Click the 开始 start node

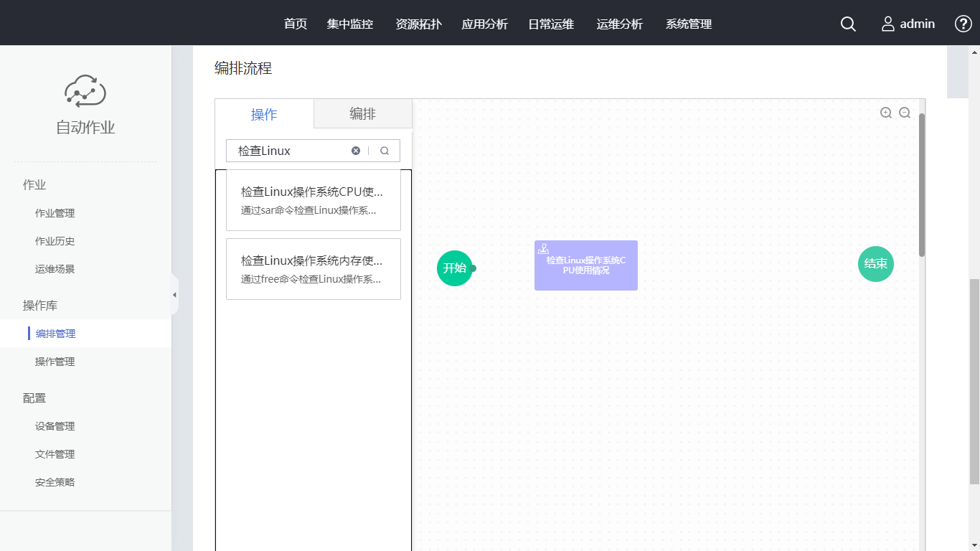point(454,268)
